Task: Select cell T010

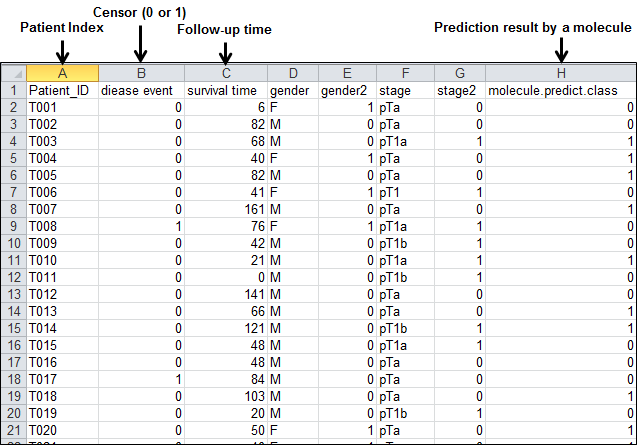Action: (x=62, y=260)
